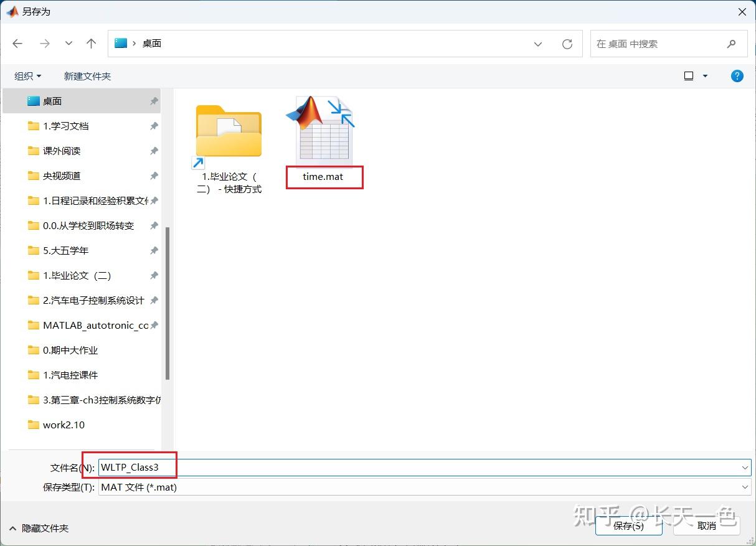The width and height of the screenshot is (756, 546).
Task: Select 桌面 in the breadcrumb path
Action: pyautogui.click(x=153, y=44)
